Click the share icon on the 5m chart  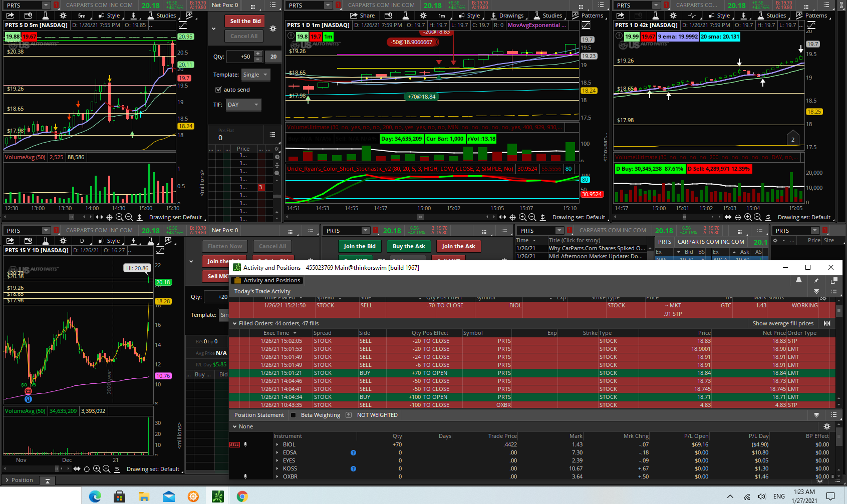[x=11, y=16]
